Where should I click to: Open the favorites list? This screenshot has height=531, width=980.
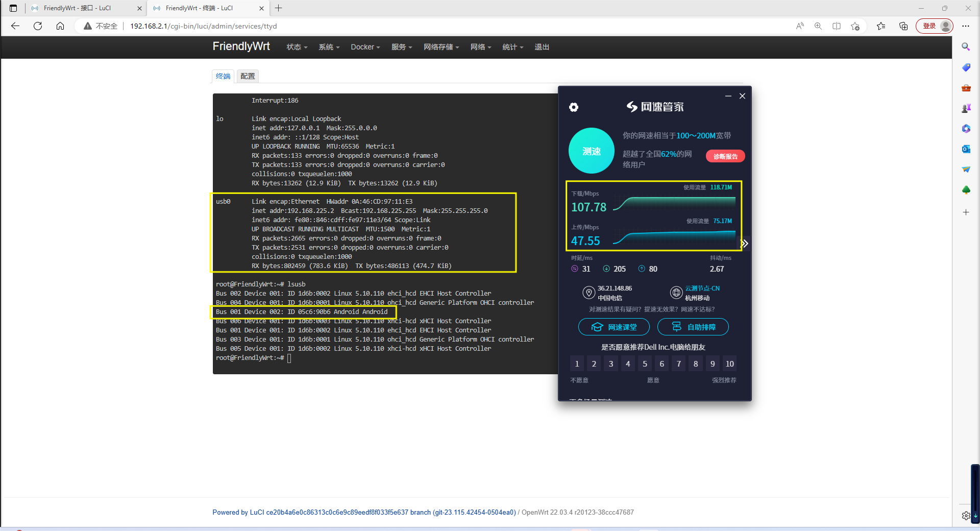coord(881,26)
